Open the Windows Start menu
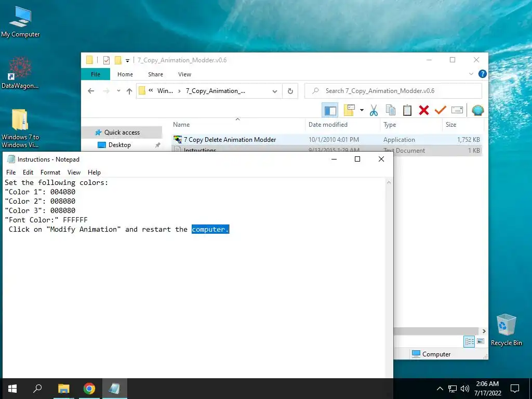Viewport: 532px width, 399px height. (12, 389)
